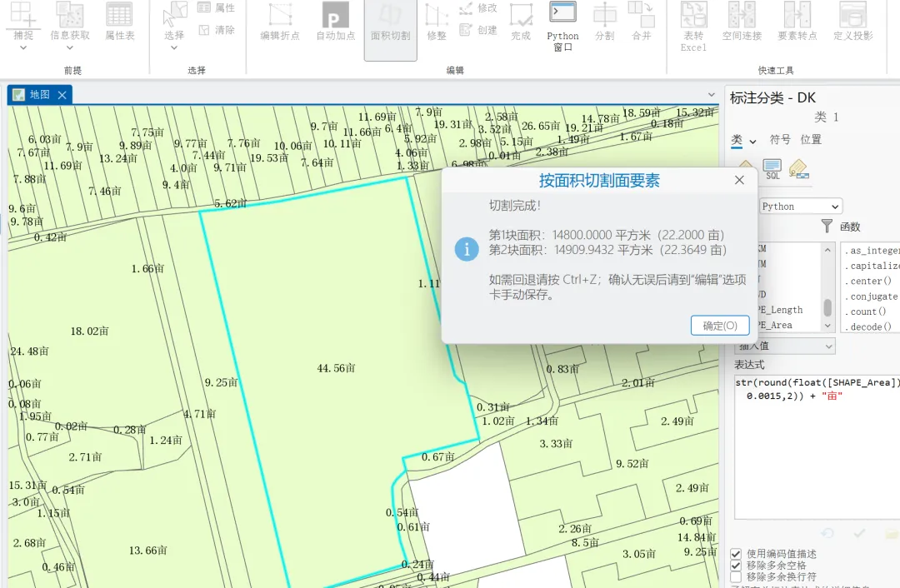The image size is (900, 588).
Task: Open the Python 窗口 window
Action: click(x=562, y=26)
